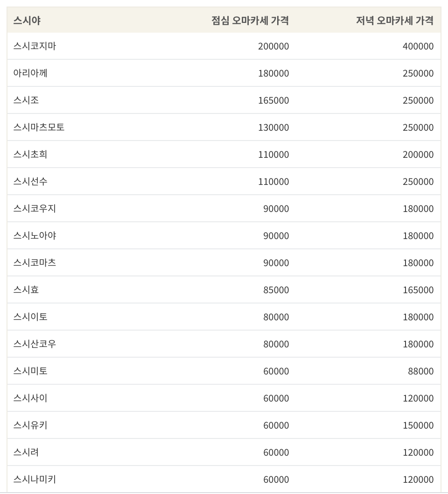This screenshot has height=494, width=448.
Task: Select the 스시유키 dinner price 150000
Action: point(419,425)
